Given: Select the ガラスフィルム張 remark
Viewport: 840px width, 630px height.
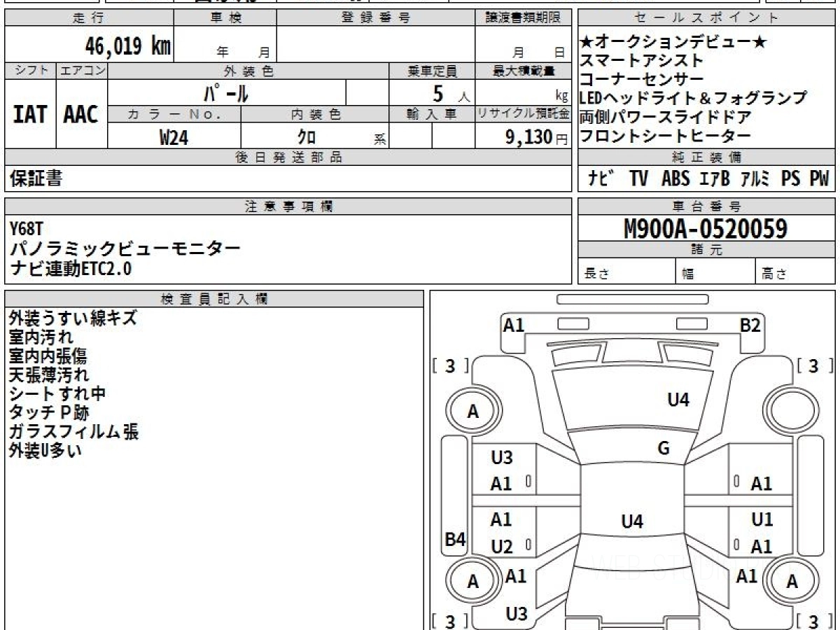Looking at the screenshot, I should 73,431.
